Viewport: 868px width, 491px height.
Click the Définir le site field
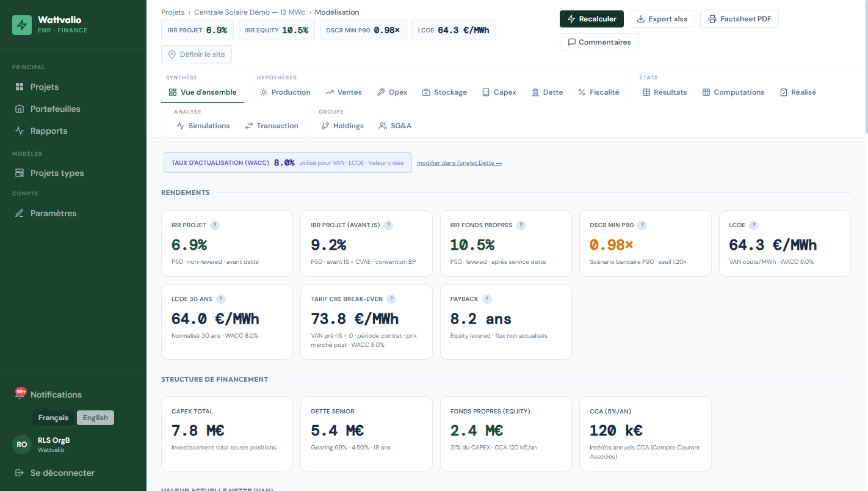pyautogui.click(x=197, y=54)
